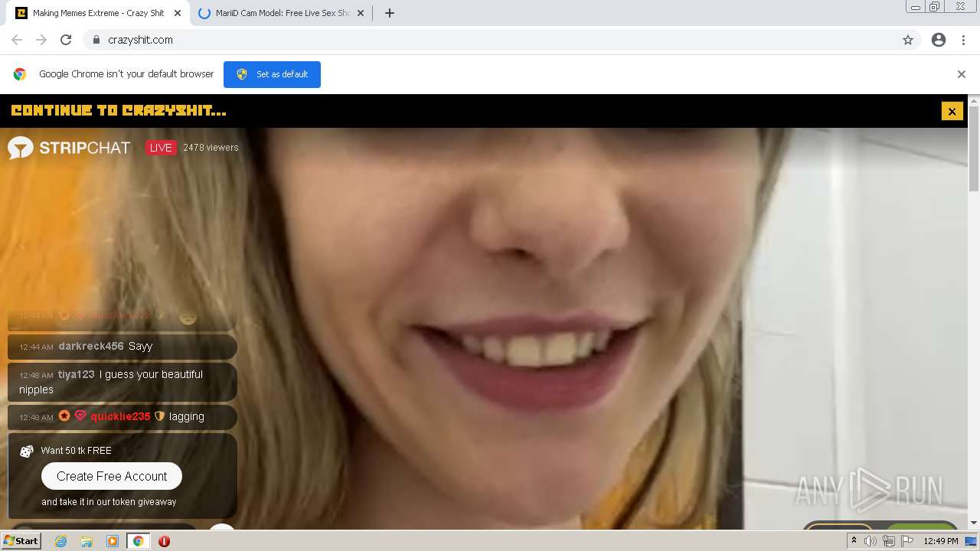Open a new browser tab
The image size is (980, 551).
click(389, 13)
